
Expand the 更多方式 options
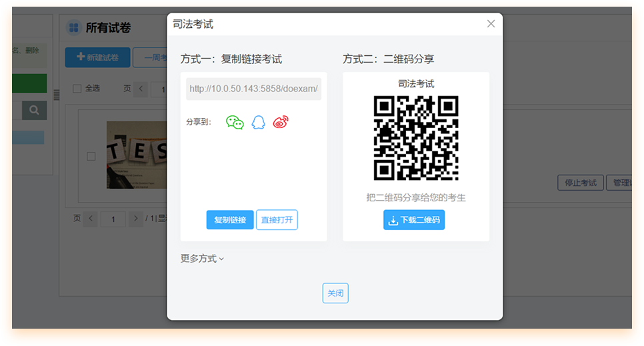click(202, 259)
